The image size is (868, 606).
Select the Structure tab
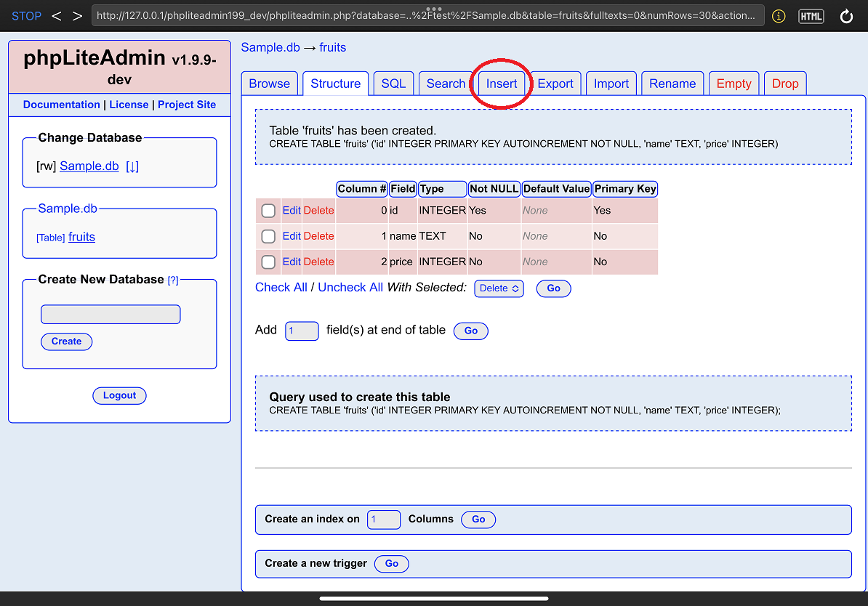(x=335, y=84)
